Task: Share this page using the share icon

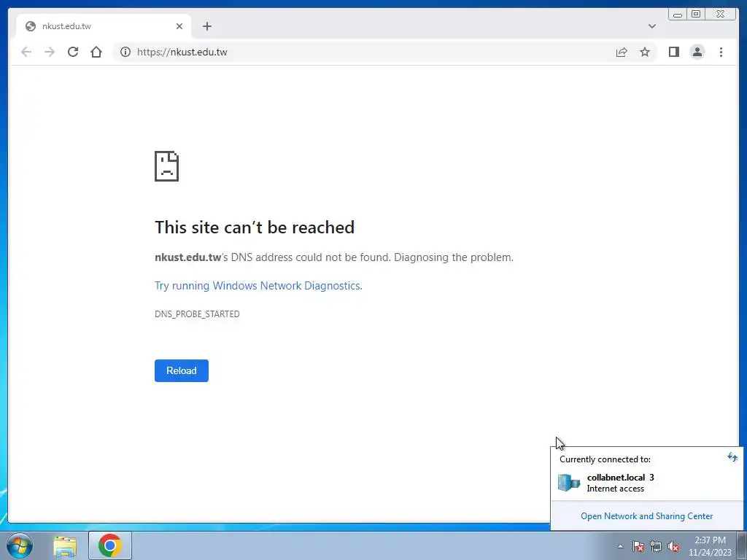Action: click(622, 52)
